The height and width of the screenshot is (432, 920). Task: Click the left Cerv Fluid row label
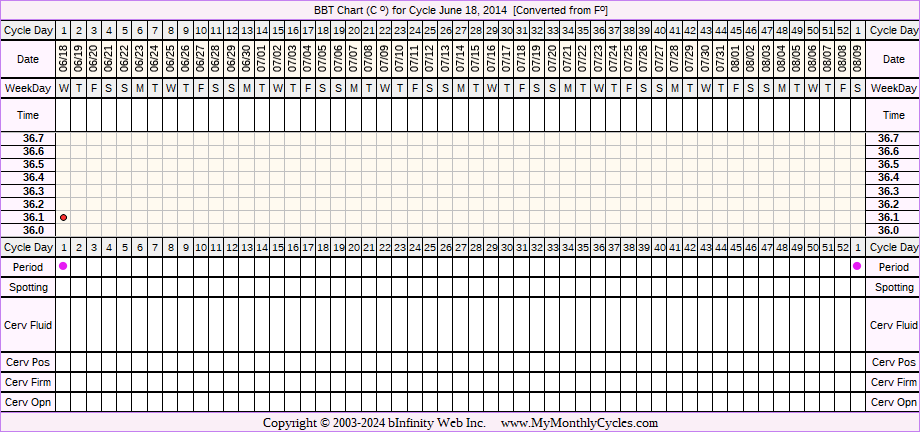pos(28,325)
